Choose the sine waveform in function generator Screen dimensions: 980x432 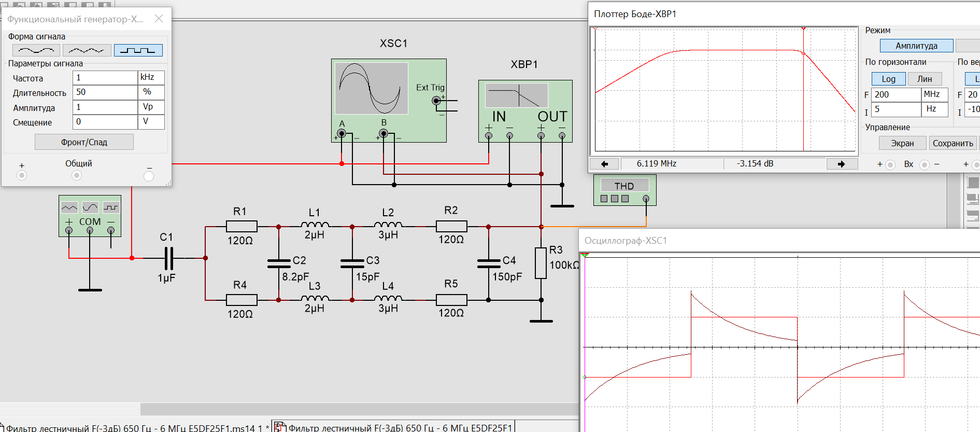coord(36,50)
